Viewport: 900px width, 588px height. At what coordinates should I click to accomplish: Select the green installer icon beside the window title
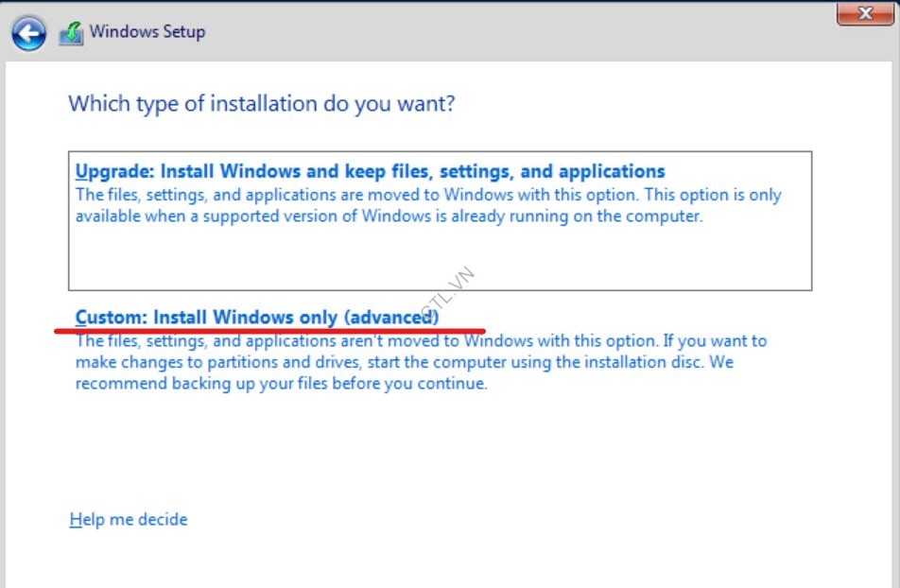point(73,30)
